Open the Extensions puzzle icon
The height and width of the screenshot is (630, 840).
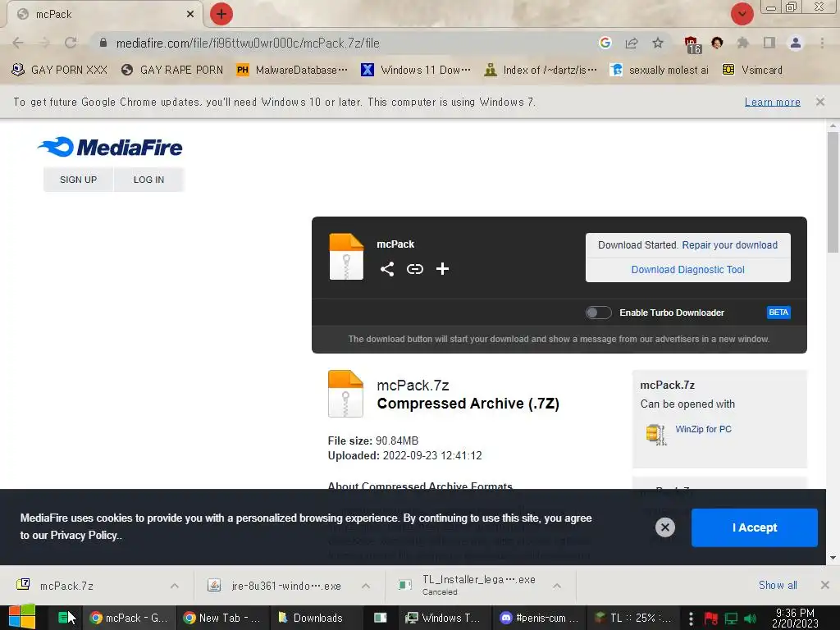(x=742, y=43)
